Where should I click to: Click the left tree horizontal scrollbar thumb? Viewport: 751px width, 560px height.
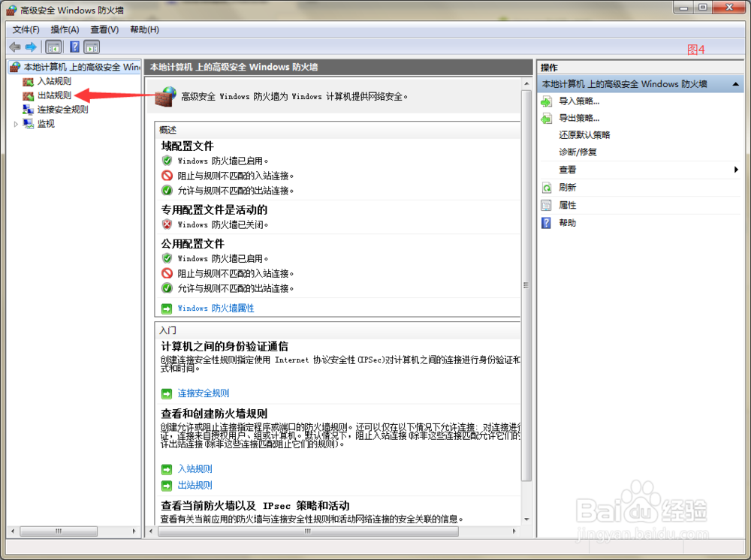coord(59,531)
